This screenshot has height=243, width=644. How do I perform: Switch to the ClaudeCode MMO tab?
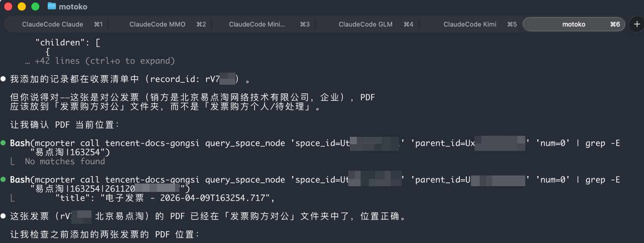157,24
